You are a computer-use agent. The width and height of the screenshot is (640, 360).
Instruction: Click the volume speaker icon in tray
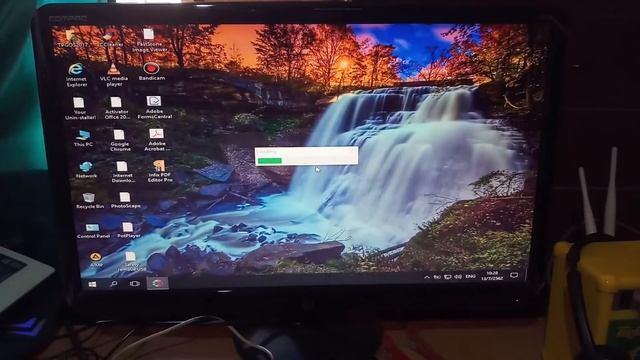(458, 277)
